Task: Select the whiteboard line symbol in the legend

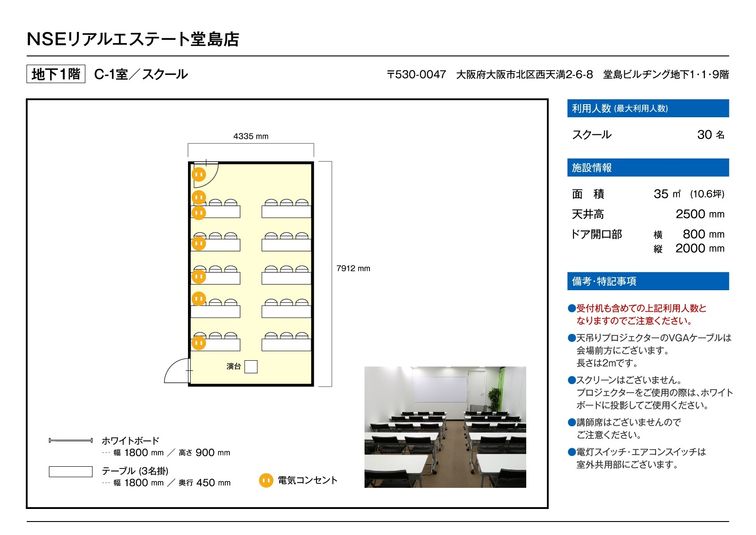Action: click(70, 441)
